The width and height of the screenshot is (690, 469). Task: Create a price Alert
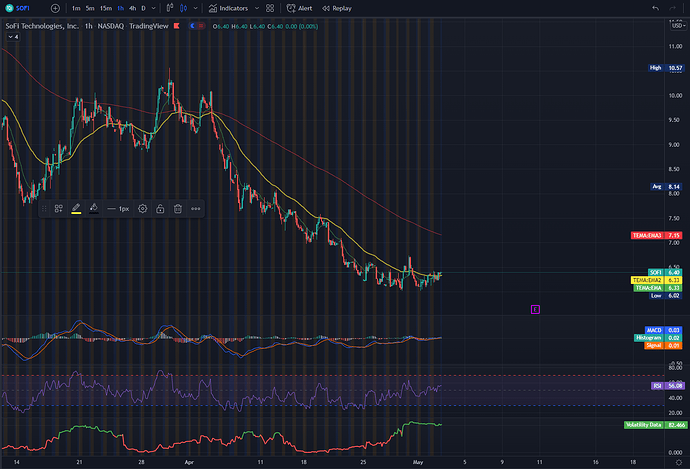tap(299, 8)
